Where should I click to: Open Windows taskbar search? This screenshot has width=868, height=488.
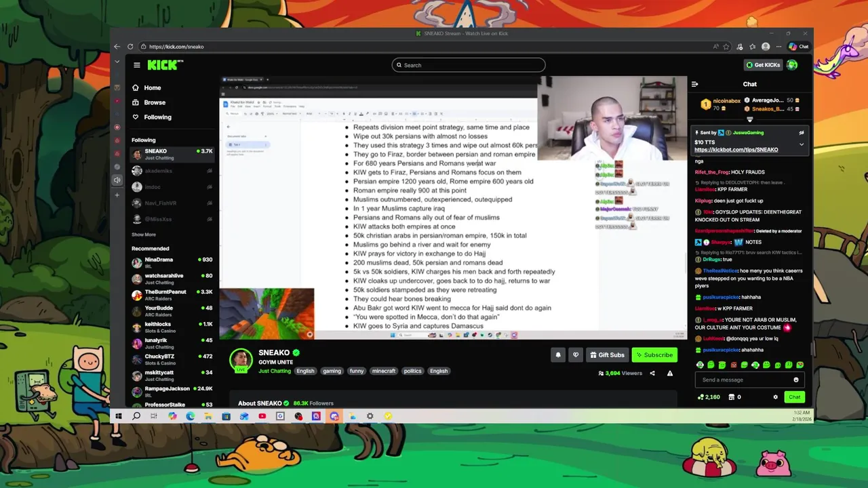tap(136, 416)
